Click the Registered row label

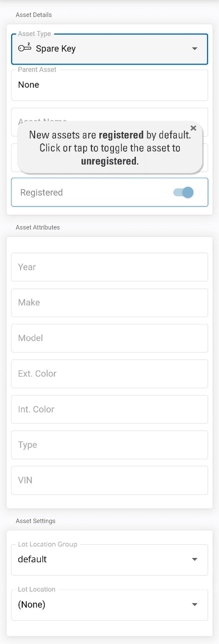[x=42, y=193]
